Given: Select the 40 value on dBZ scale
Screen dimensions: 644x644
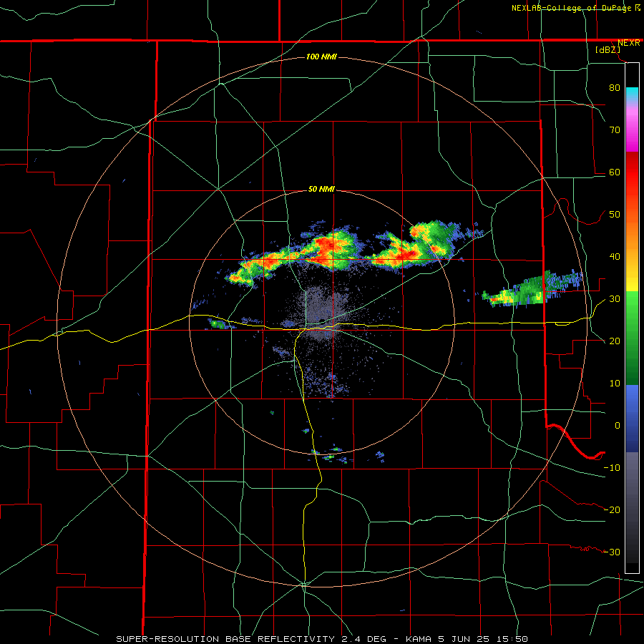Looking at the screenshot, I should tap(615, 257).
